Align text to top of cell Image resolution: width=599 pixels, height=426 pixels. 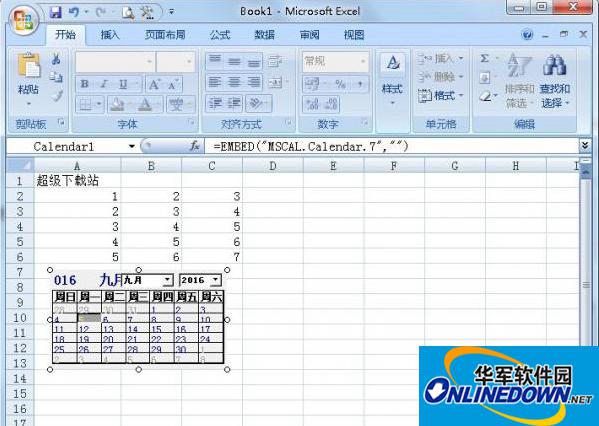click(x=215, y=60)
